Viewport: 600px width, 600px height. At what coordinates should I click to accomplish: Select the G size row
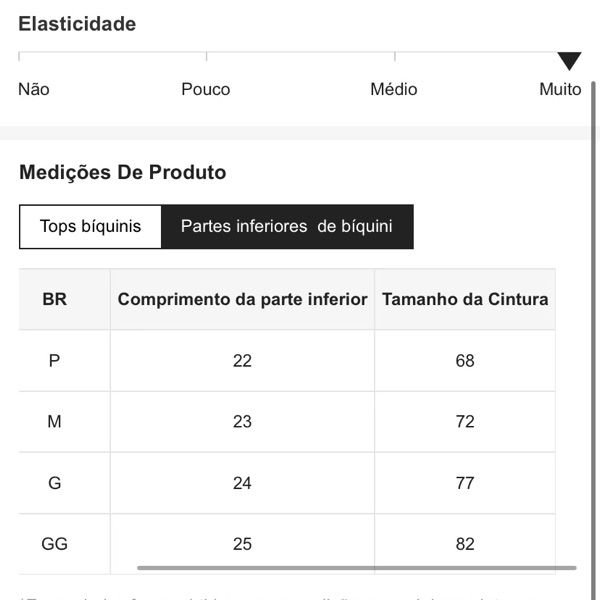[x=55, y=483]
